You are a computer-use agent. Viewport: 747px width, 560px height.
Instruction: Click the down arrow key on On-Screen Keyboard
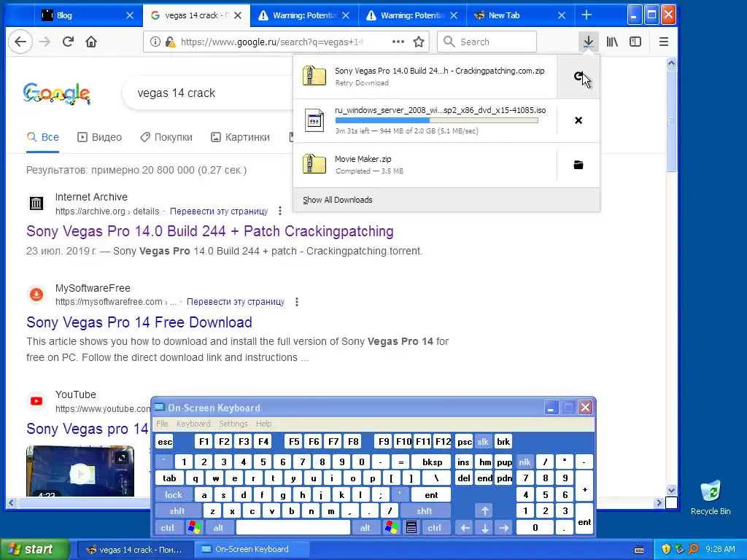coord(485,528)
